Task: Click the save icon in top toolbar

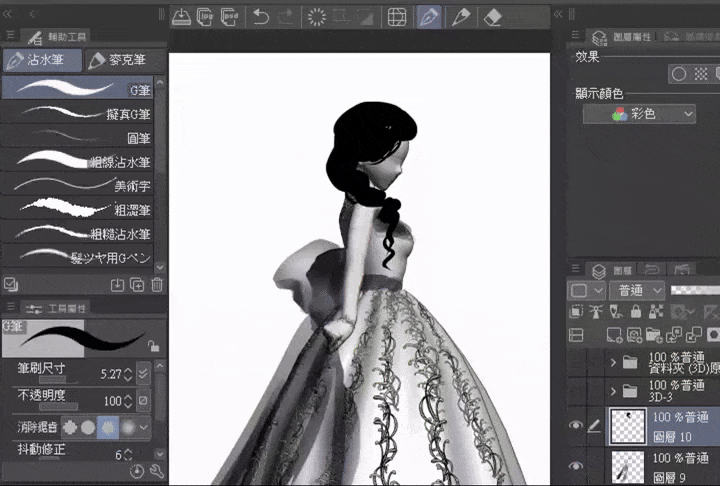Action: 180,17
